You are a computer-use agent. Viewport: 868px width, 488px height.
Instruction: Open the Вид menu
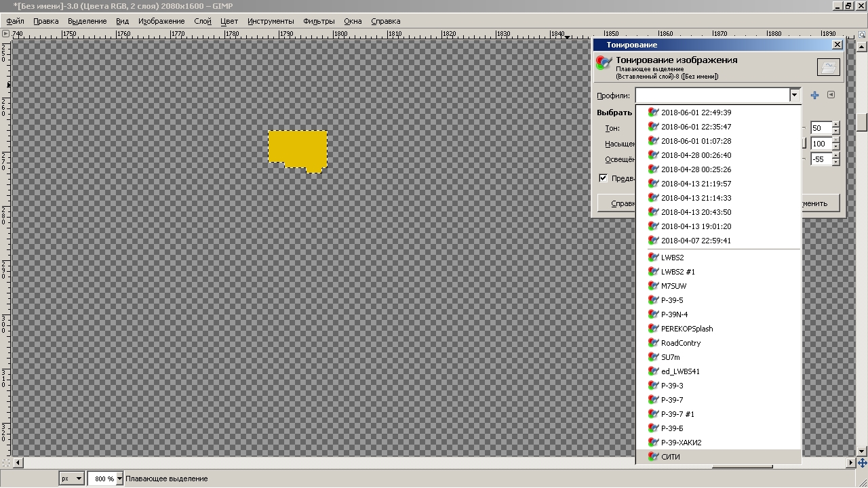122,21
